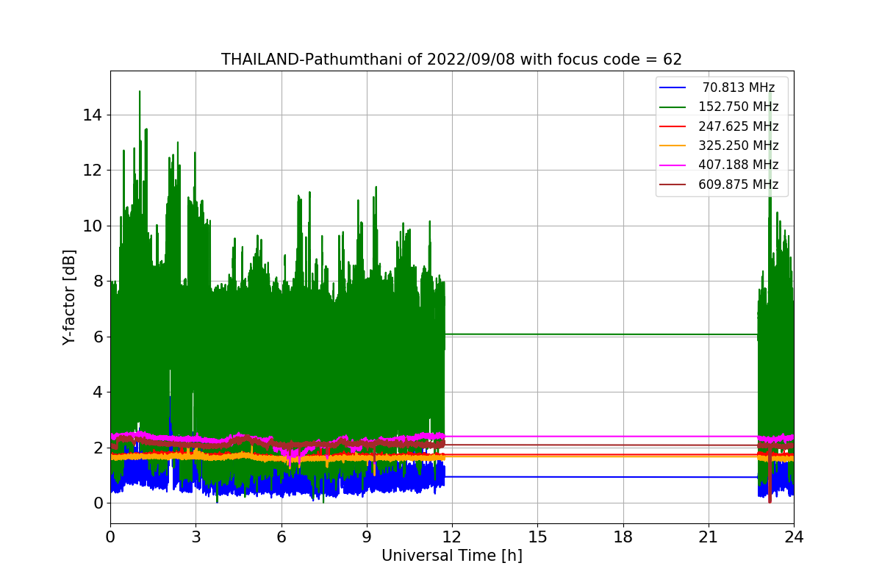Viewport: 882px width, 588px height.
Task: Click the y-axis tick label 14
Action: tap(93, 115)
